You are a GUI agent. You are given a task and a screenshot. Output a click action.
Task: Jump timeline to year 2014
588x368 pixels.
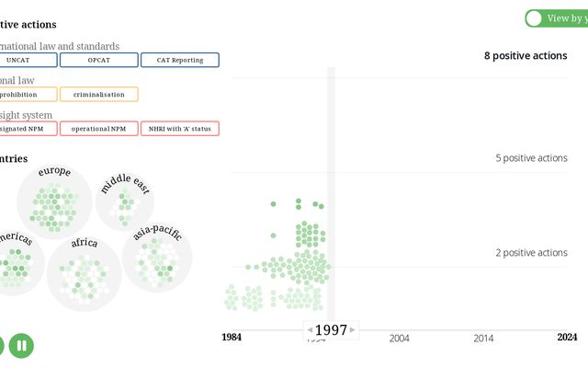(x=483, y=339)
